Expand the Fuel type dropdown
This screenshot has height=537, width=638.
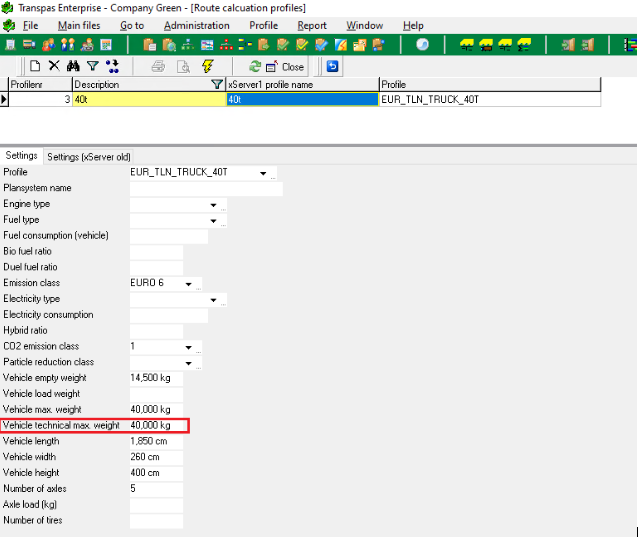pyautogui.click(x=214, y=221)
